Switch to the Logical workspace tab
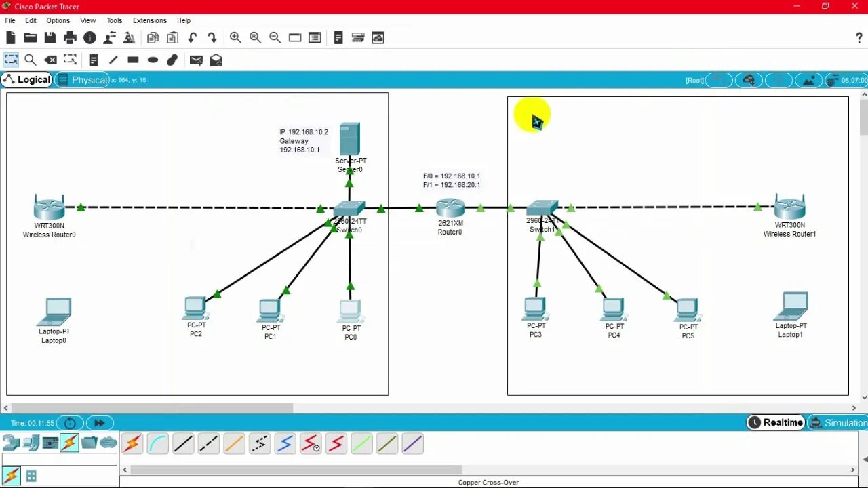The image size is (868, 488). (x=27, y=80)
